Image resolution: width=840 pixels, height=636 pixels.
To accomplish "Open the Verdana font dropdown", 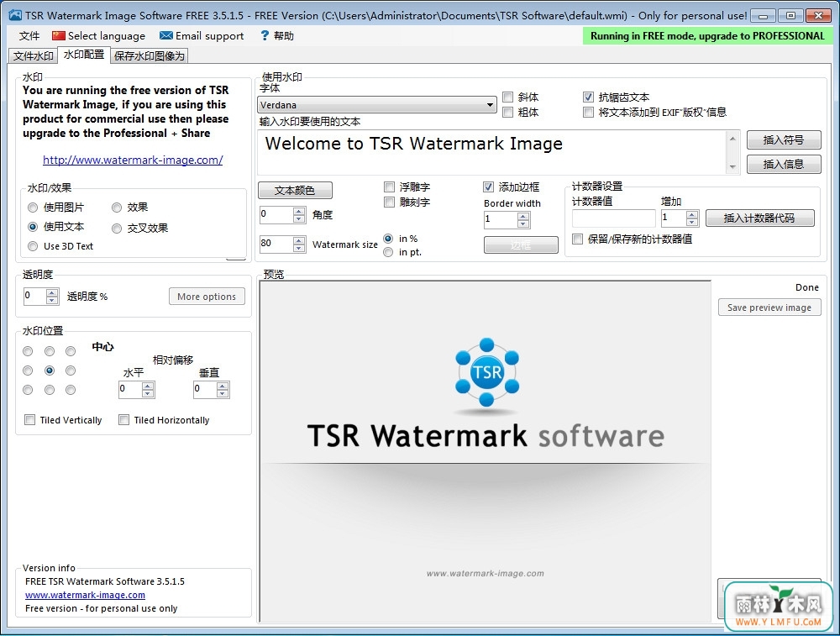I will pos(377,104).
